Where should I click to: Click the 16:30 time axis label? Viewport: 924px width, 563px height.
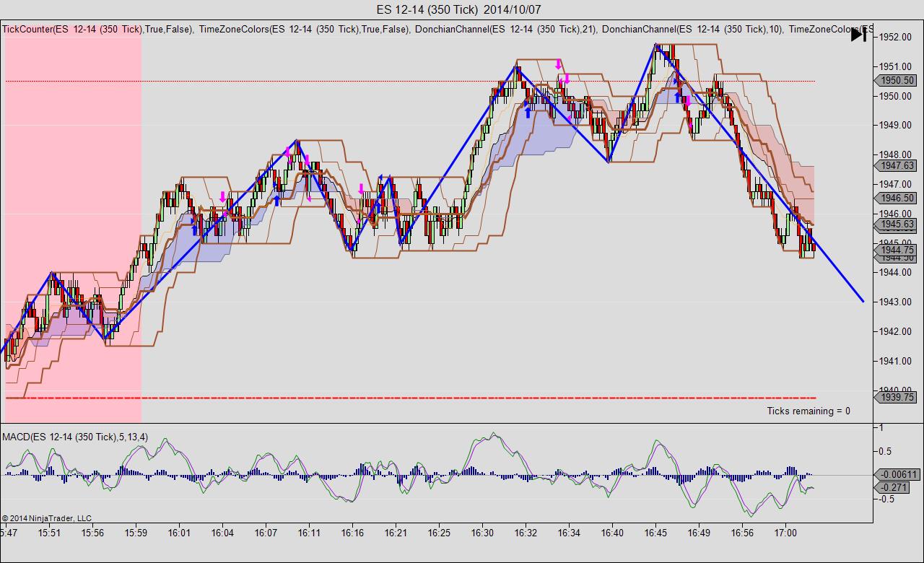[482, 533]
